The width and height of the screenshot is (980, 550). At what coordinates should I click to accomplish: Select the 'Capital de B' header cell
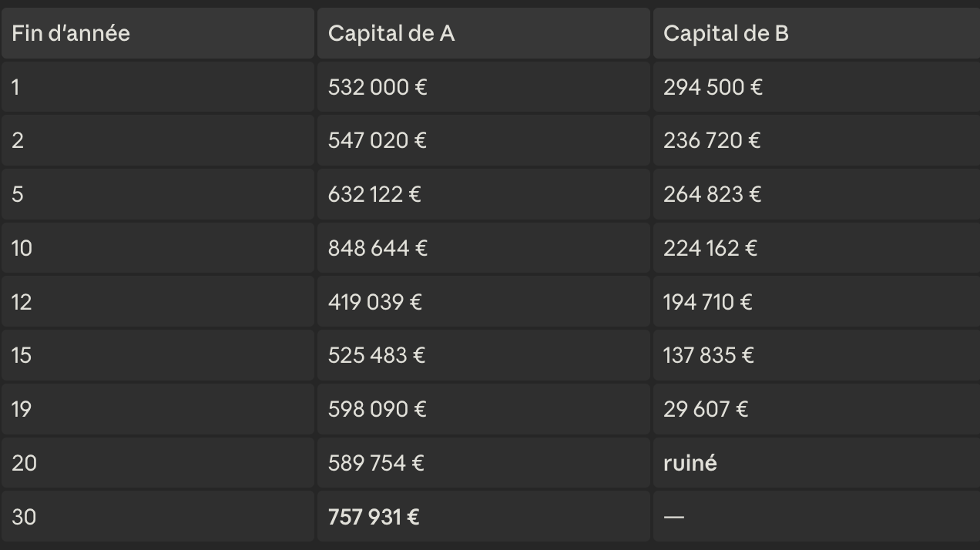[x=817, y=33]
